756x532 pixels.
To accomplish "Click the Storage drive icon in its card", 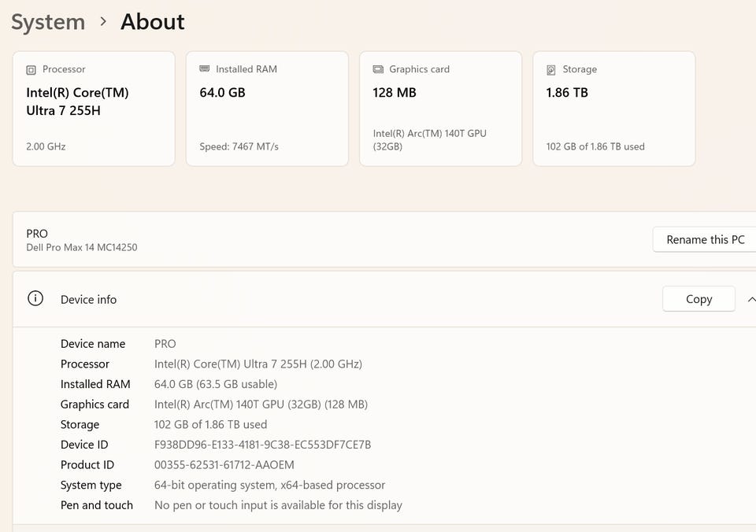I will 551,70.
